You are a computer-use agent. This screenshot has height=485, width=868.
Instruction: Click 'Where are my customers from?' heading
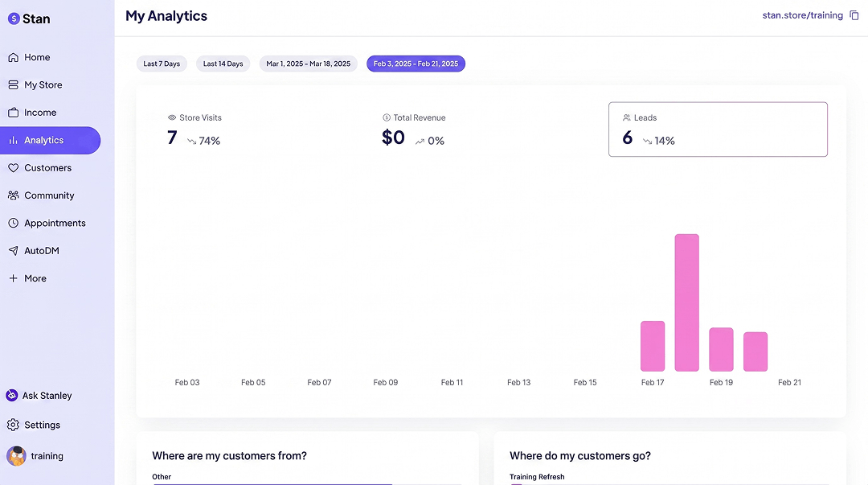click(229, 455)
